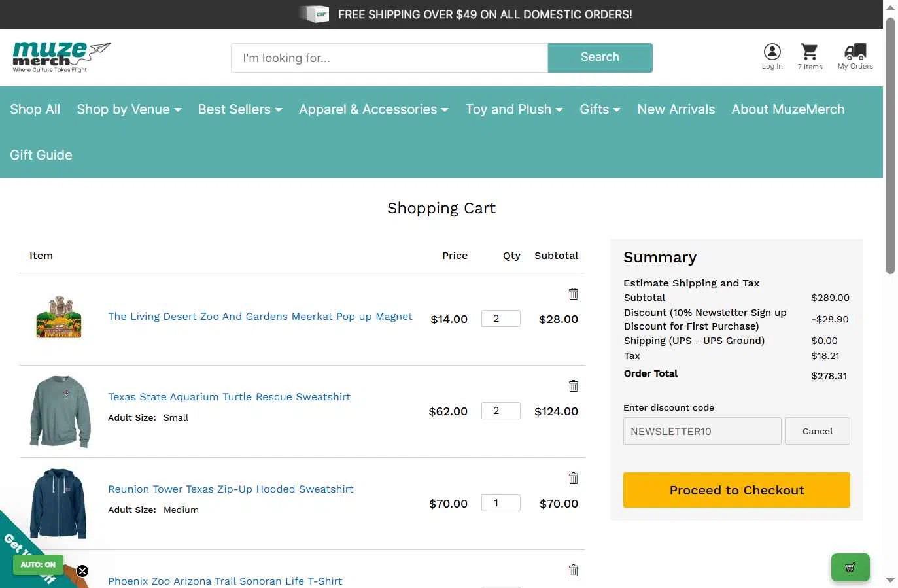Click the navy zip-up hoodie thumbnail
The width and height of the screenshot is (898, 588).
(58, 503)
